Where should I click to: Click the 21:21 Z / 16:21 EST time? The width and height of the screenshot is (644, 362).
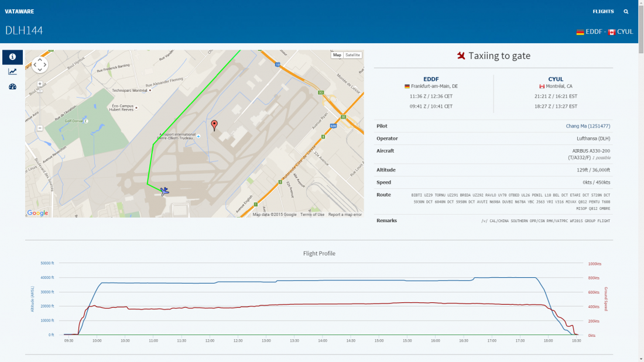point(556,96)
